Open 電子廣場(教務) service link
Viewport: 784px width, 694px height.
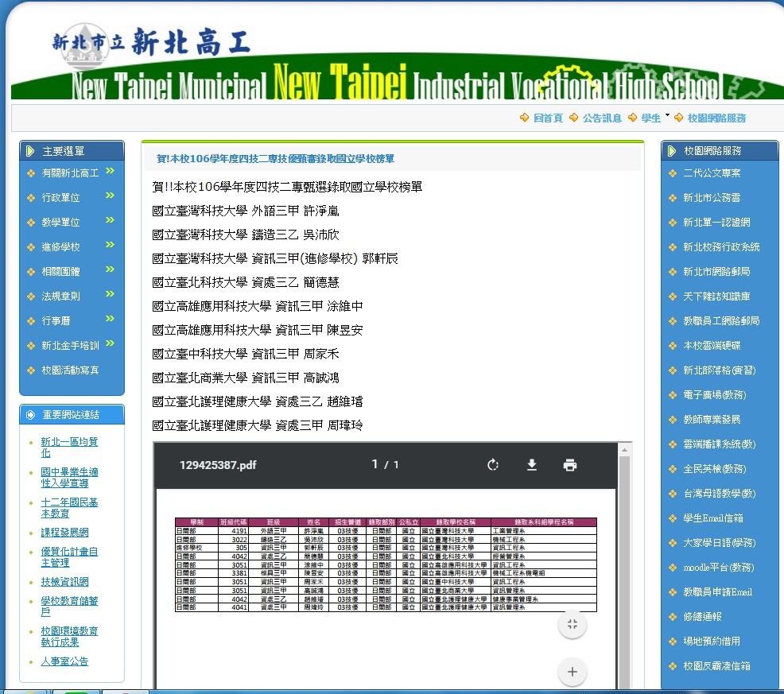tap(715, 394)
